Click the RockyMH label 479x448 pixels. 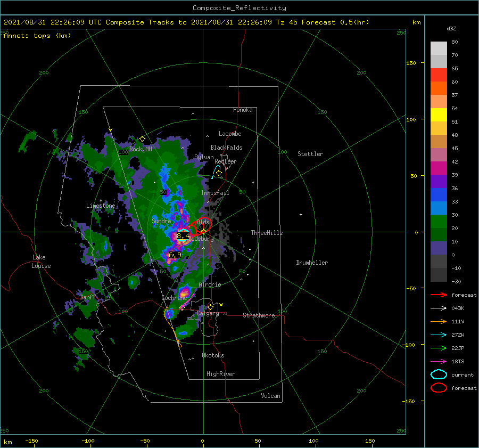point(141,149)
